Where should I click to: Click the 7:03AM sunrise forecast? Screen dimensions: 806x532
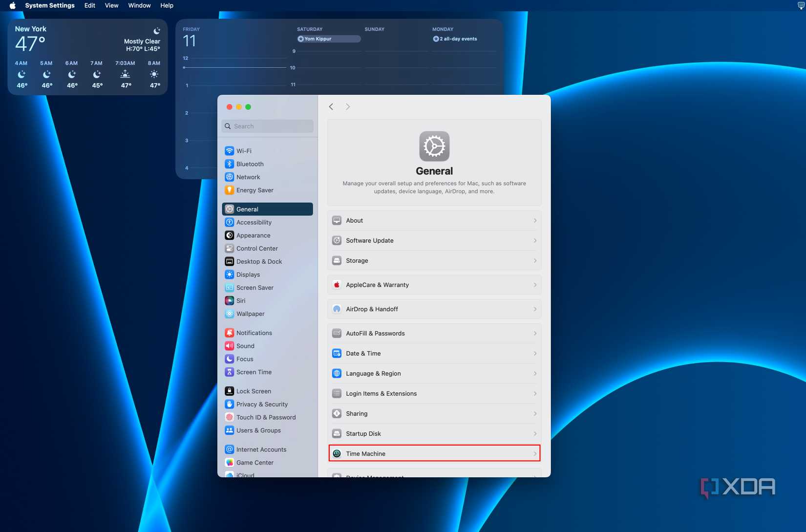coord(126,74)
